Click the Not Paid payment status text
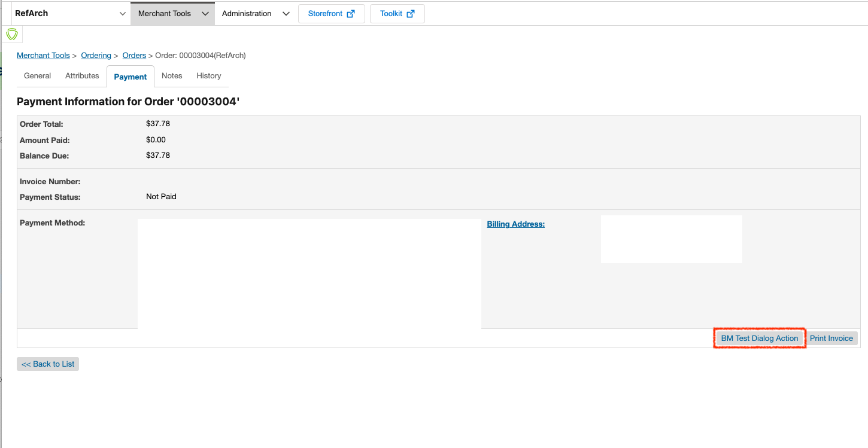This screenshot has height=448, width=868. pos(161,197)
